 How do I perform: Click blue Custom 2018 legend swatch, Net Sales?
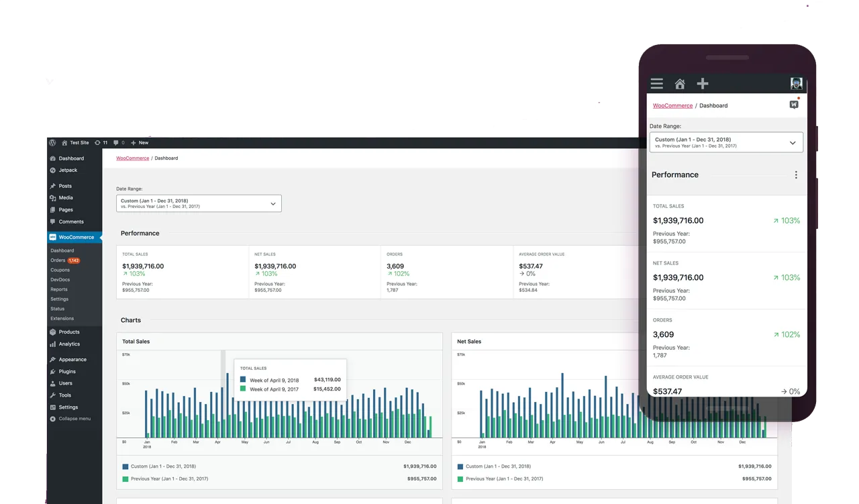tap(460, 466)
